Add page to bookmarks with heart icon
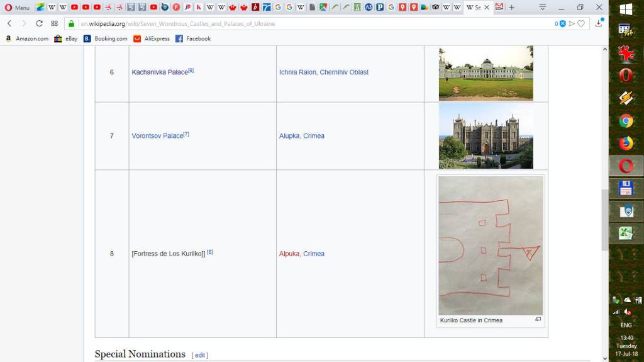This screenshot has height=362, width=644. tap(581, 23)
